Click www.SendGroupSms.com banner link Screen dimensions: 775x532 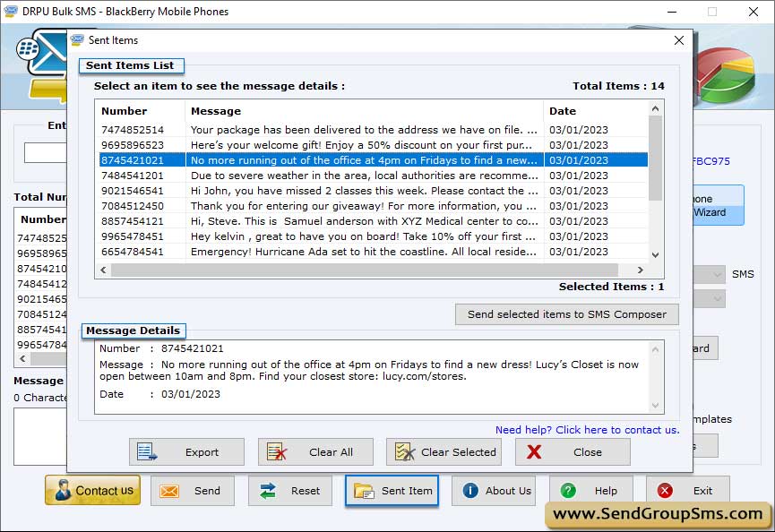click(x=658, y=514)
